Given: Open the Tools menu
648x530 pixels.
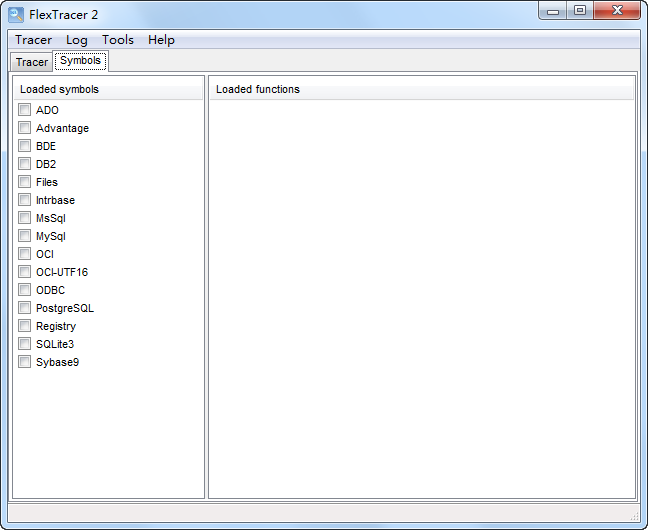Looking at the screenshot, I should click(x=118, y=40).
